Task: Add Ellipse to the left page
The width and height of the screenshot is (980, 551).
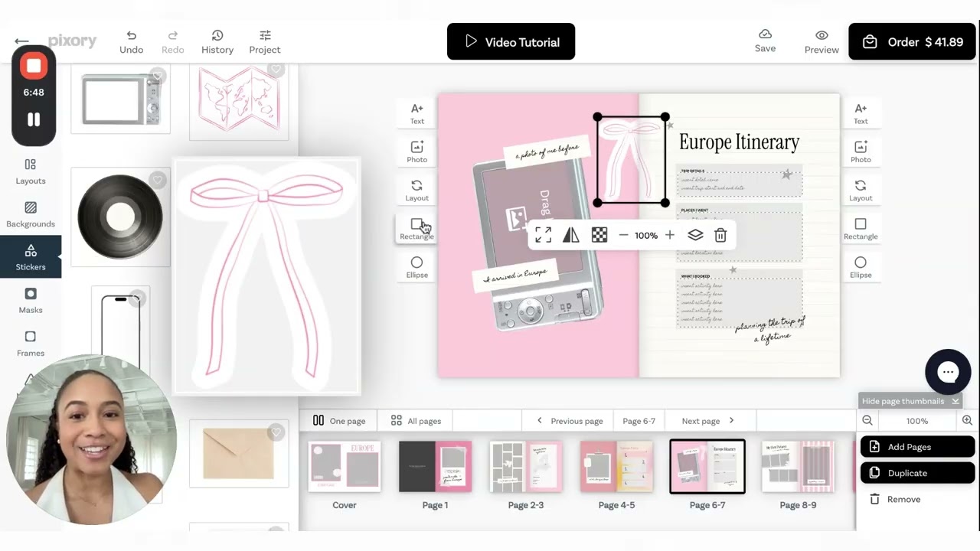Action: click(x=416, y=267)
